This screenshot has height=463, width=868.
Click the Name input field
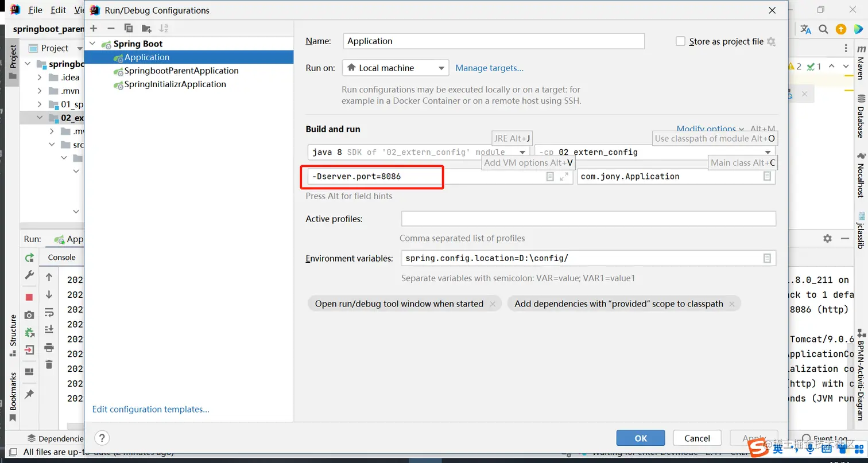494,41
